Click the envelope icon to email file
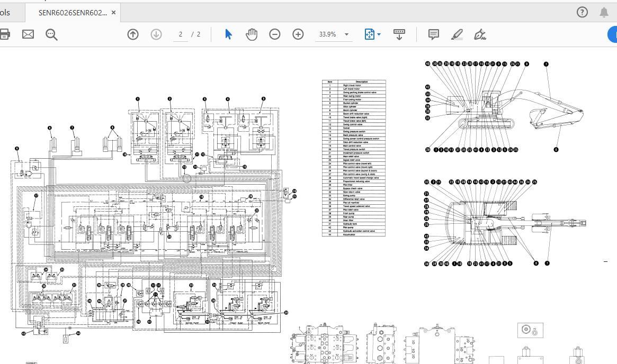 click(28, 34)
